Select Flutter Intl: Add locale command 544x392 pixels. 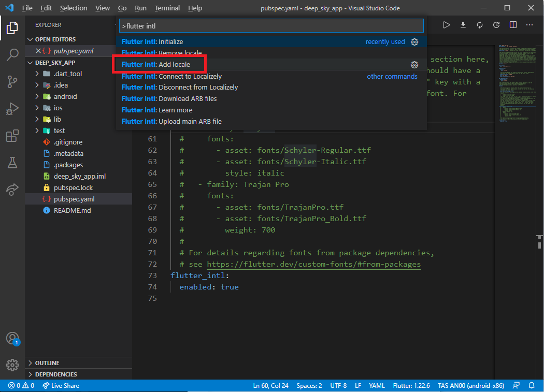156,64
